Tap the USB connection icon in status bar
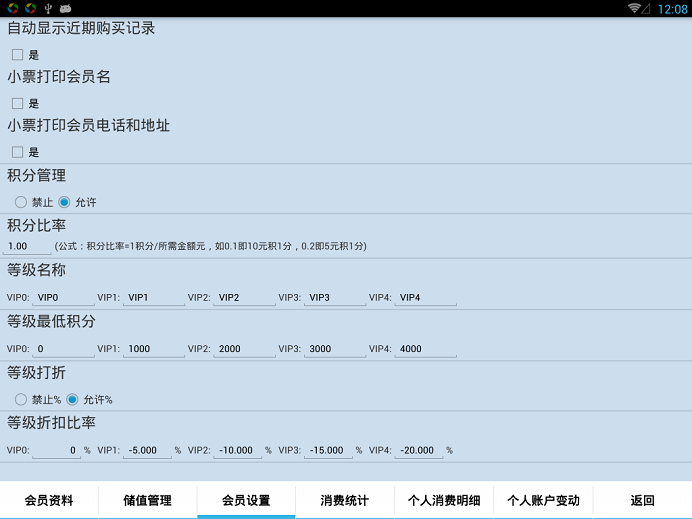Viewport: 692px width, 519px height. 47,8
